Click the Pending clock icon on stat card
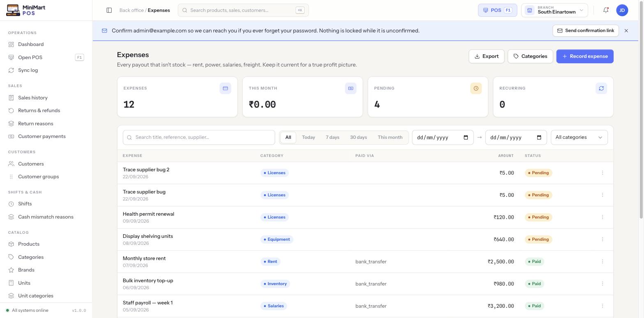Screen dimensions: 644x318 476,88
